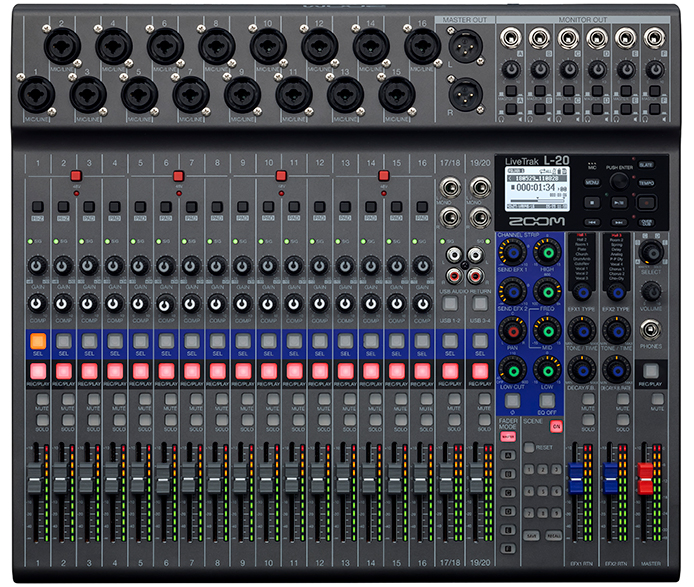
Task: Click the LOW CUT knob
Action: tap(513, 370)
